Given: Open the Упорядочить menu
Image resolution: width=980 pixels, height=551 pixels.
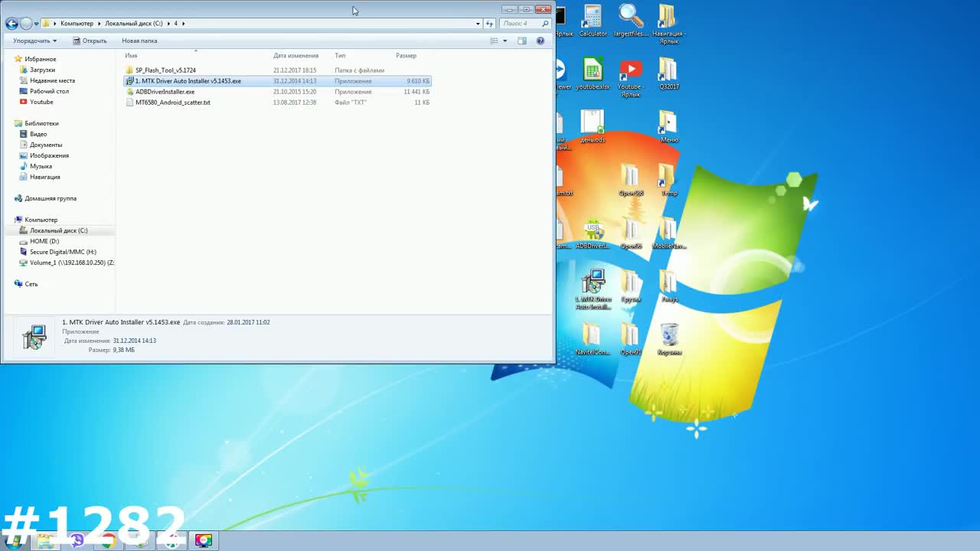Looking at the screenshot, I should click(34, 41).
